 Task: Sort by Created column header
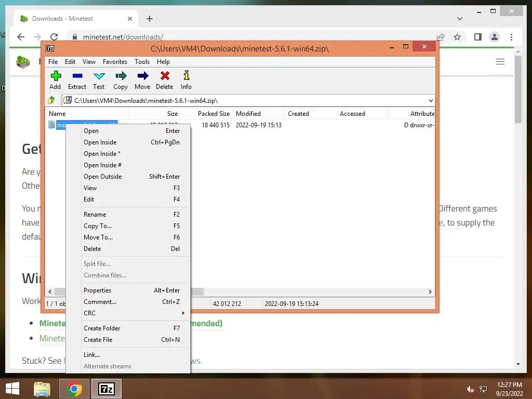[x=310, y=114]
